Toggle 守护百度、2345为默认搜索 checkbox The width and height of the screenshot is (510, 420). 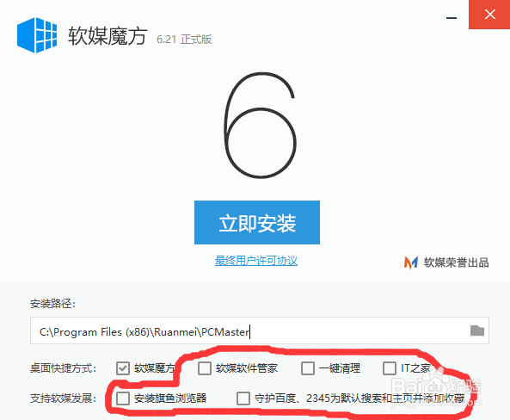243,398
